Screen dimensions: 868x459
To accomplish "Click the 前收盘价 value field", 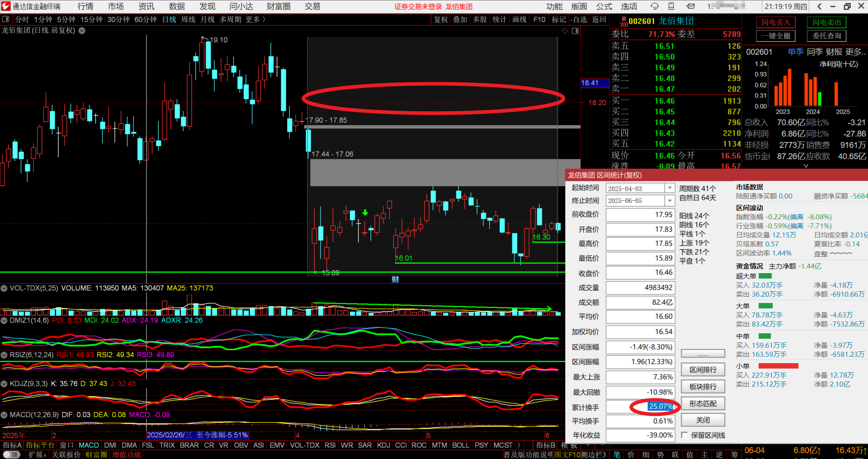I will pyautogui.click(x=640, y=214).
